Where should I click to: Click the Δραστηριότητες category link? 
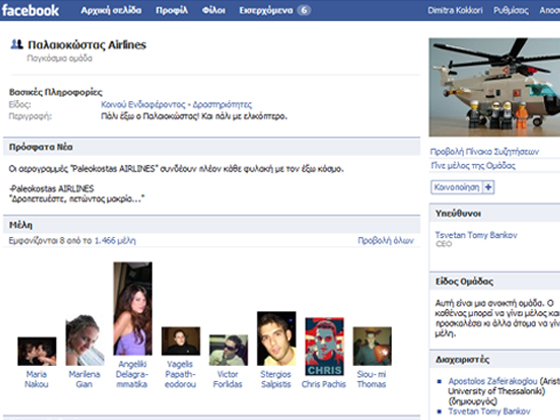pyautogui.click(x=222, y=105)
